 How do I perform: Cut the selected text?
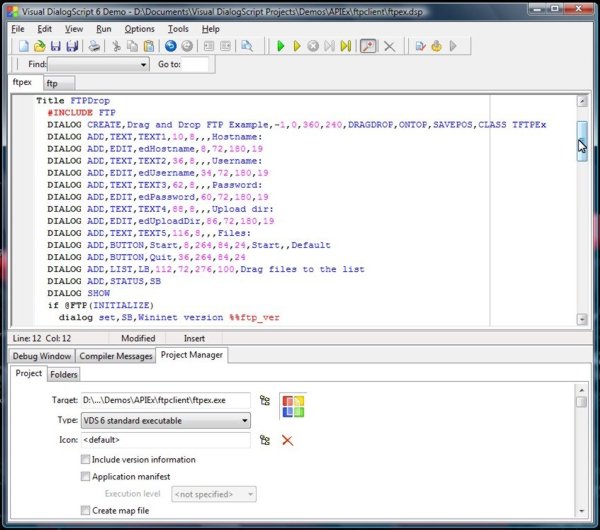[x=116, y=46]
